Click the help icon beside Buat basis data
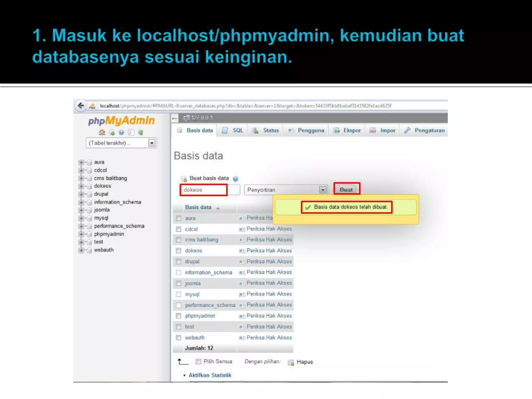 pyautogui.click(x=236, y=179)
